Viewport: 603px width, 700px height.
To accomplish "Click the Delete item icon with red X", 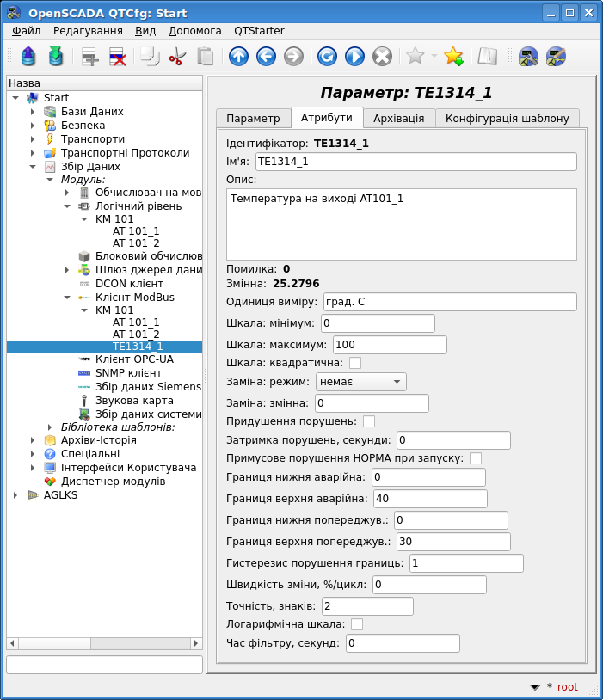I will [118, 57].
